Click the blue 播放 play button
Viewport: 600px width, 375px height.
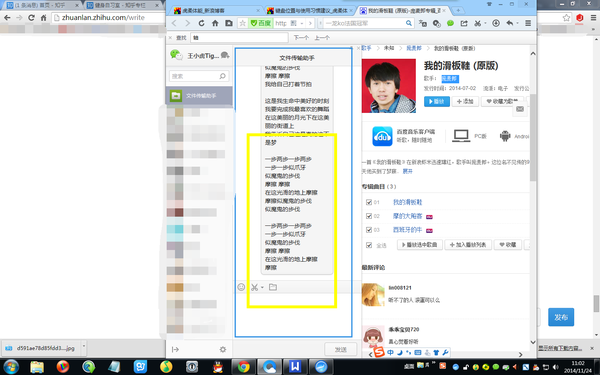click(437, 101)
